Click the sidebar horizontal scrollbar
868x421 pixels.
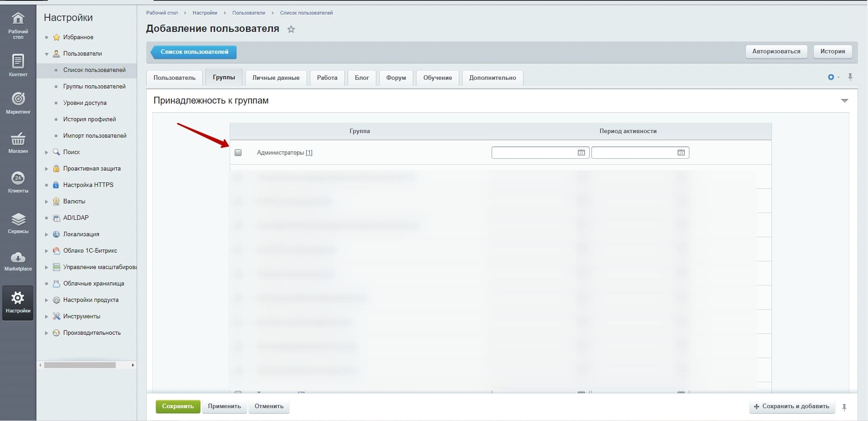pos(80,365)
